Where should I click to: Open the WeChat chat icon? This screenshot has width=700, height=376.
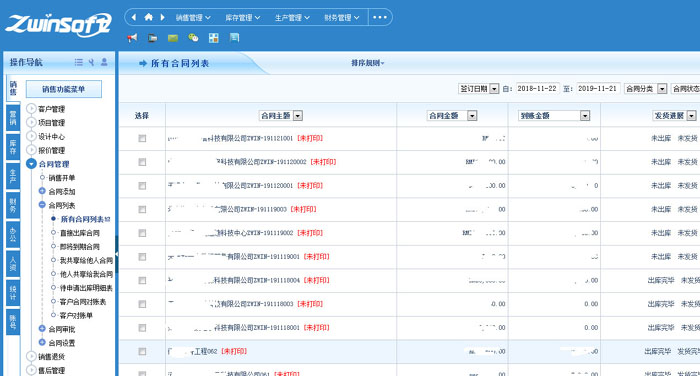193,38
